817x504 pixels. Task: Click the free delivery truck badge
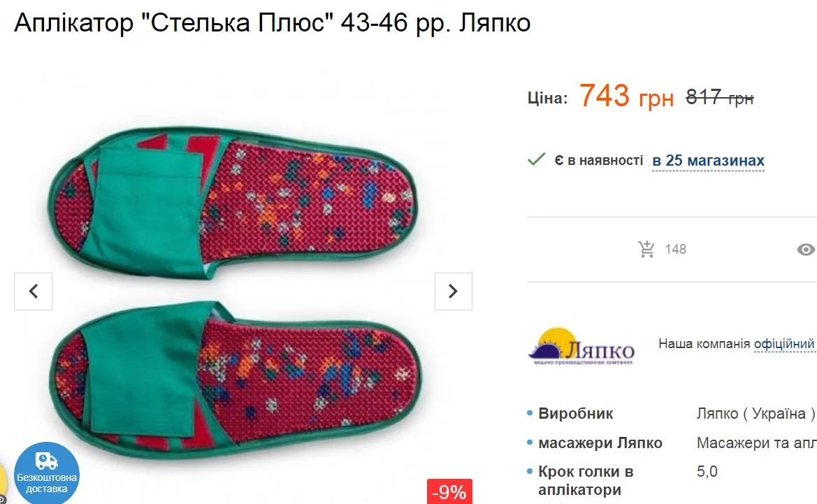pyautogui.click(x=47, y=473)
